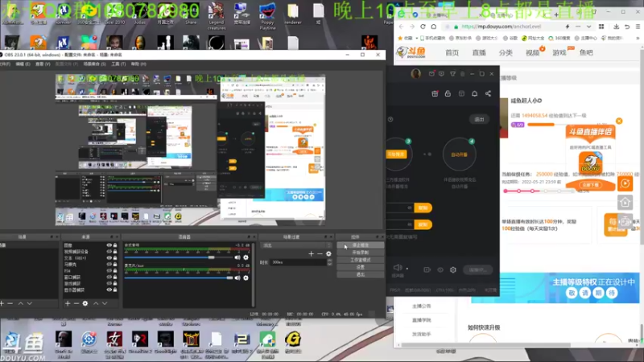Click the 300ms duration stepper arrows

point(329,262)
